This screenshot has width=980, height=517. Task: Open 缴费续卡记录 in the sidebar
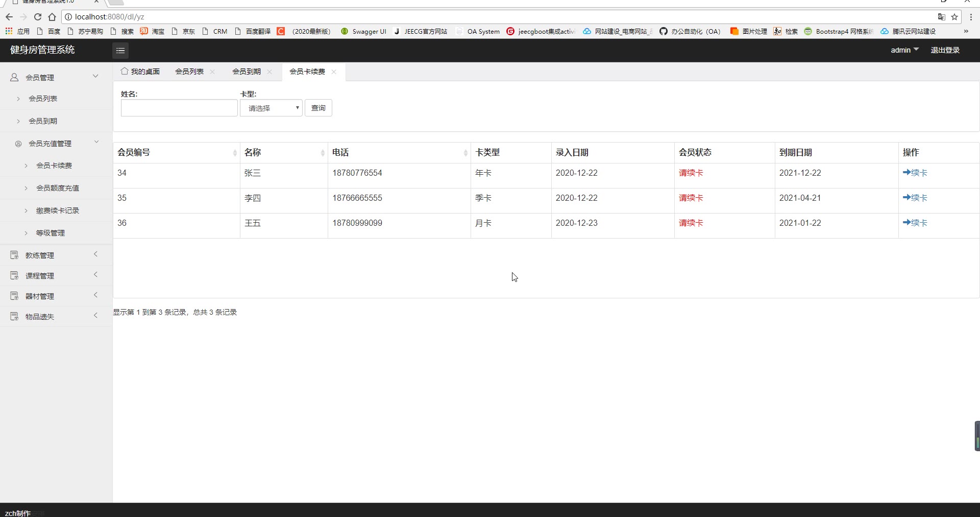point(58,210)
